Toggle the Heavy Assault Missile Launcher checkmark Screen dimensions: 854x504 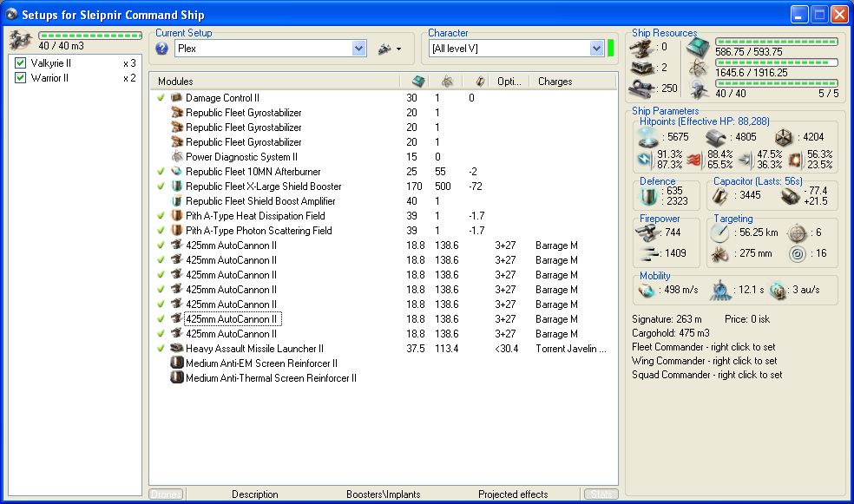point(161,348)
